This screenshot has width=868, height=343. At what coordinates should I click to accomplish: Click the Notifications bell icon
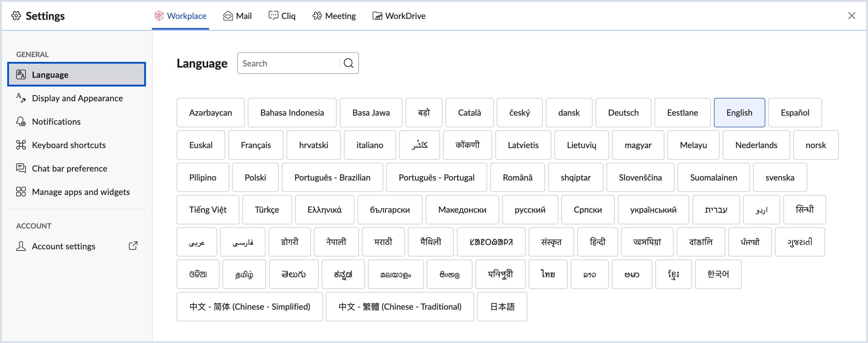21,122
